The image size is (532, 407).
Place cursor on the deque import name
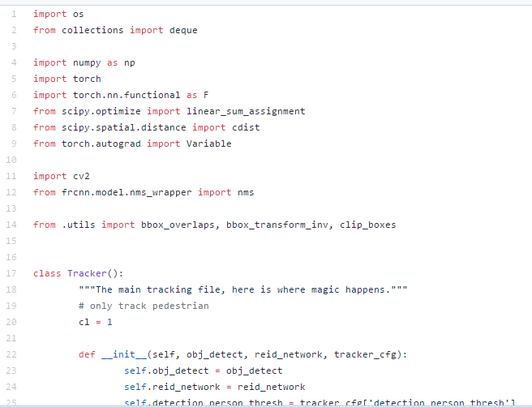[182, 30]
